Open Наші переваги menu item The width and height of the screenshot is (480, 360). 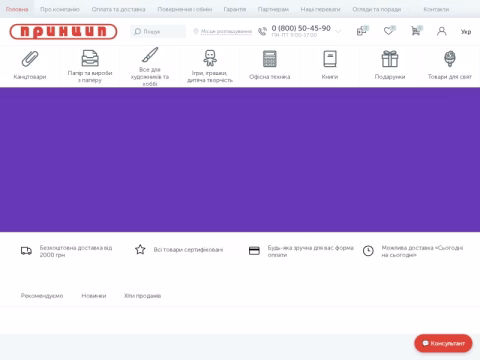click(321, 9)
